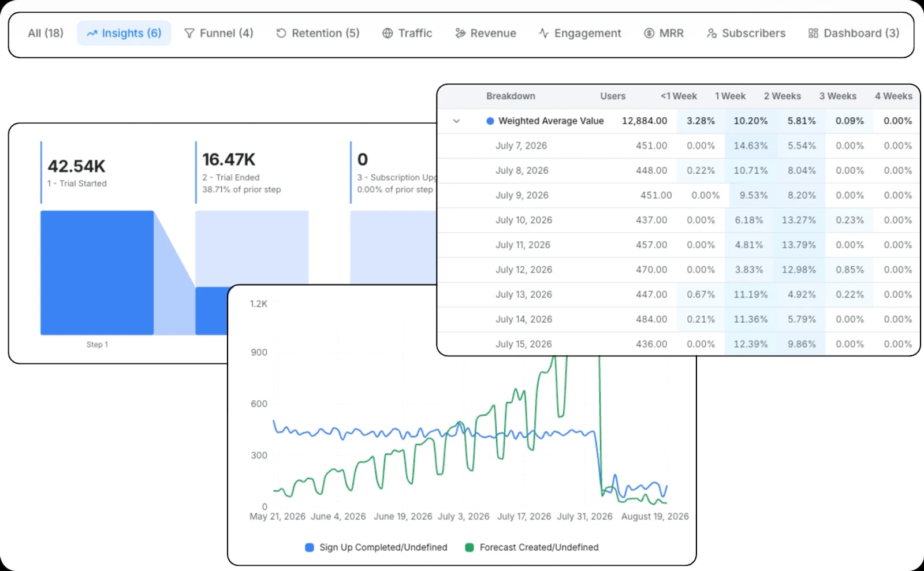The image size is (924, 571).
Task: Collapse the Weighted Average Value row chevron
Action: click(456, 121)
